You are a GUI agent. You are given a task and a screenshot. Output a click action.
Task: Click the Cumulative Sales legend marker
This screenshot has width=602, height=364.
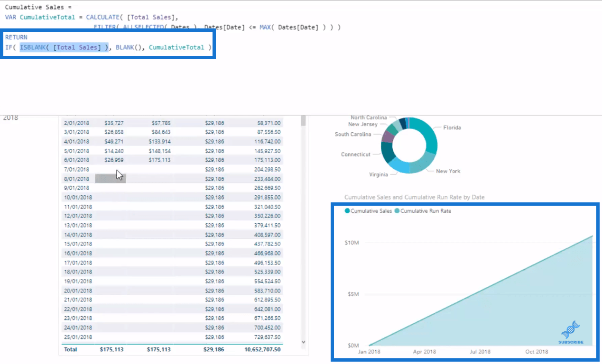pos(348,211)
